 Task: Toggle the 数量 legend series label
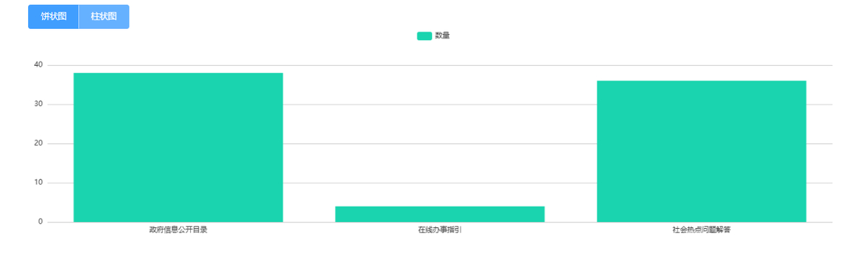(442, 35)
